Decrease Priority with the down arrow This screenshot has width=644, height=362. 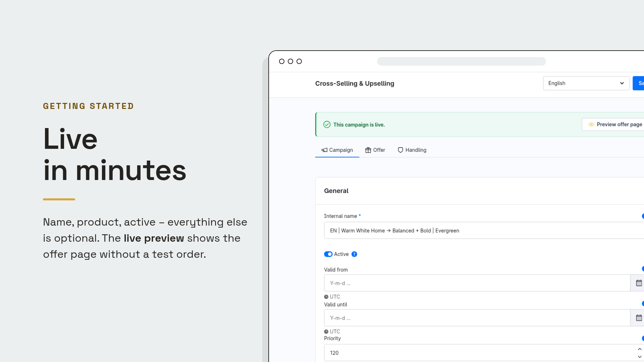640,357
